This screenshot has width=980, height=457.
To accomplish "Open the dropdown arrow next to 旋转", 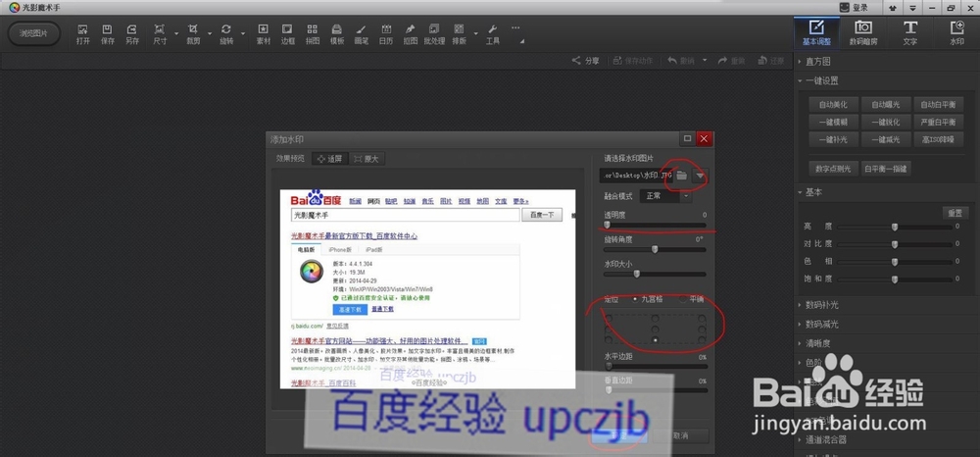I will tap(243, 33).
